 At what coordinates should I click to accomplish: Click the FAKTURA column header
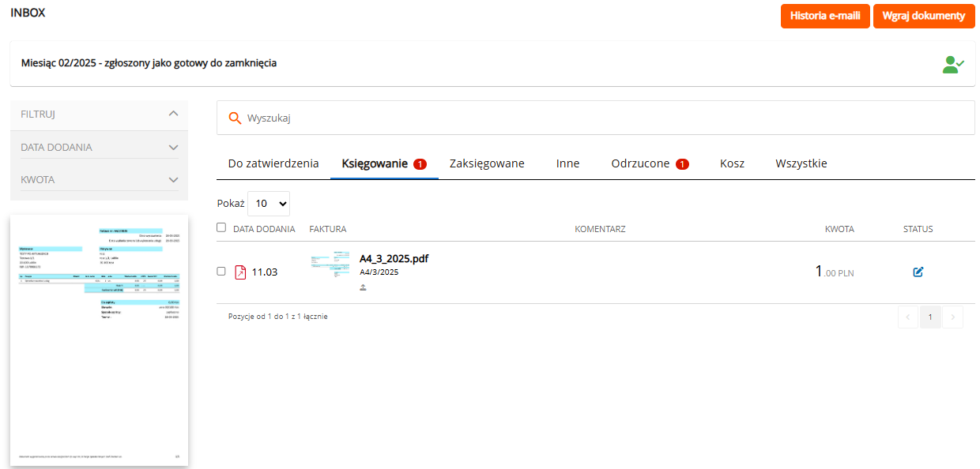click(328, 229)
